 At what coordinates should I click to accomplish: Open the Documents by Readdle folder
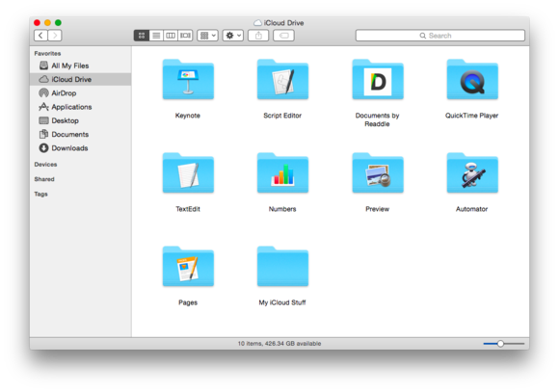point(378,80)
